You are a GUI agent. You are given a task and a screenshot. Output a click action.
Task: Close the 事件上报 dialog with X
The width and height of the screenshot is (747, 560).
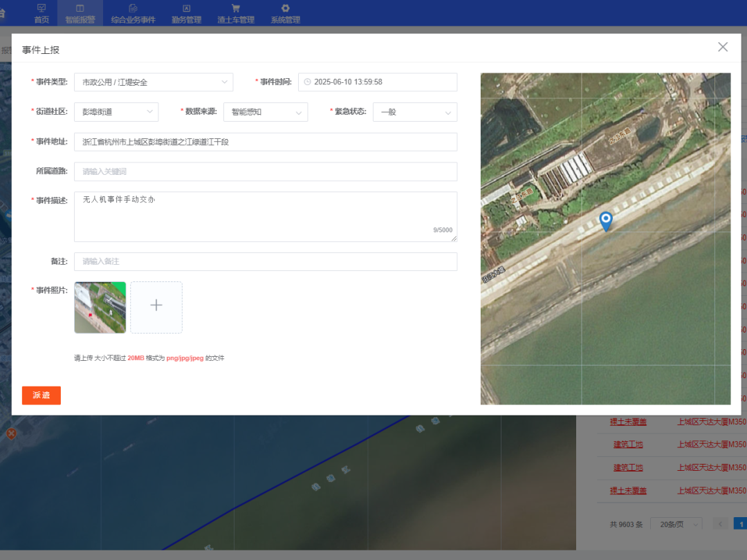pyautogui.click(x=723, y=47)
